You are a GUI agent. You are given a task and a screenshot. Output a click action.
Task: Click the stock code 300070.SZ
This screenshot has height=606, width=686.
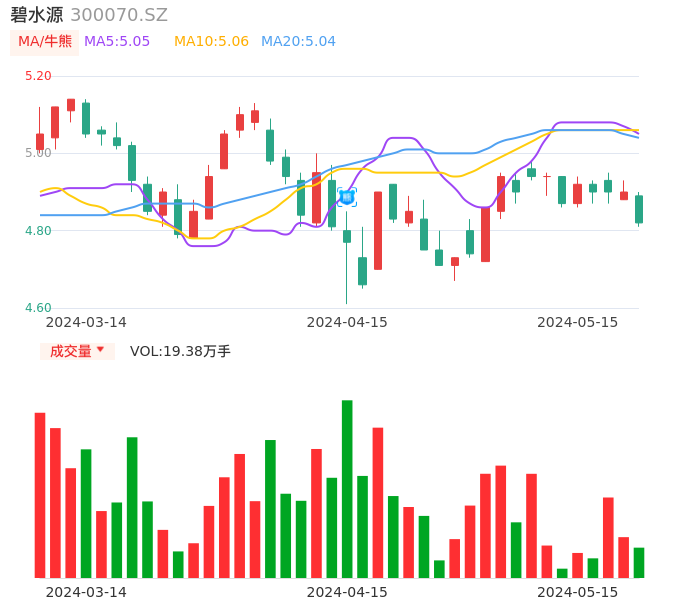[119, 15]
